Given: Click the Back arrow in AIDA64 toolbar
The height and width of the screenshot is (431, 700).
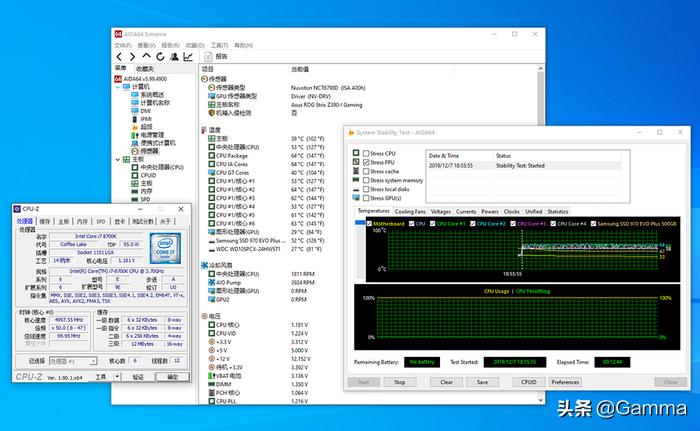Looking at the screenshot, I should click(120, 56).
